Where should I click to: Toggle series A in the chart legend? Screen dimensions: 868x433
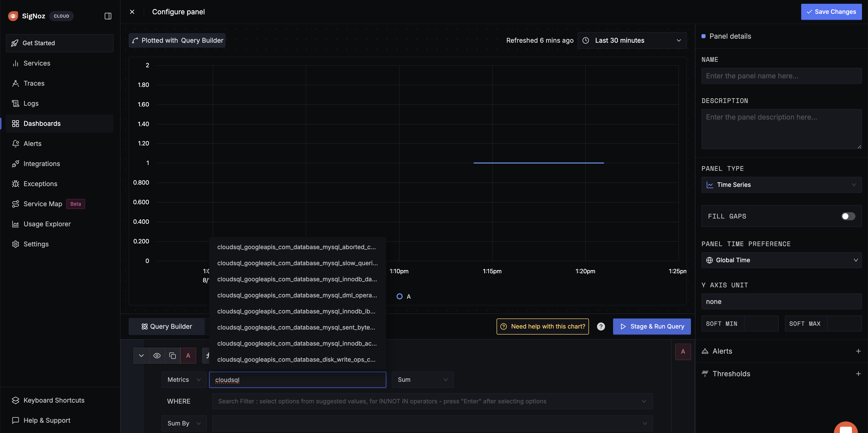tap(404, 297)
